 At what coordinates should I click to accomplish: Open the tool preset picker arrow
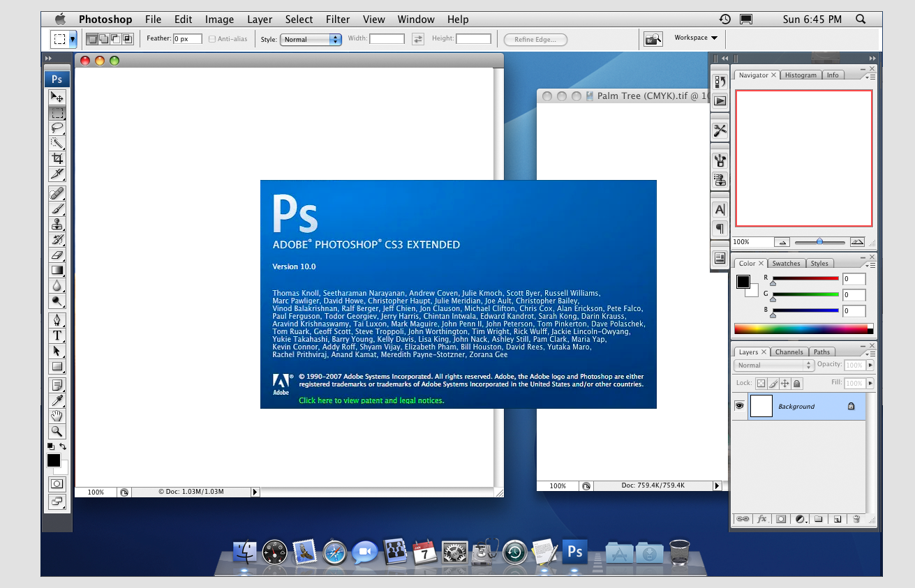pyautogui.click(x=73, y=39)
